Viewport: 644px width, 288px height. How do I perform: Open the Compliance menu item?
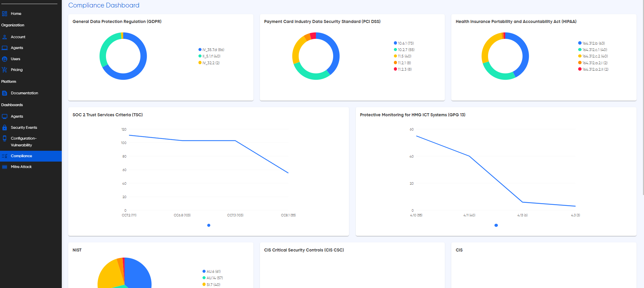point(31,156)
